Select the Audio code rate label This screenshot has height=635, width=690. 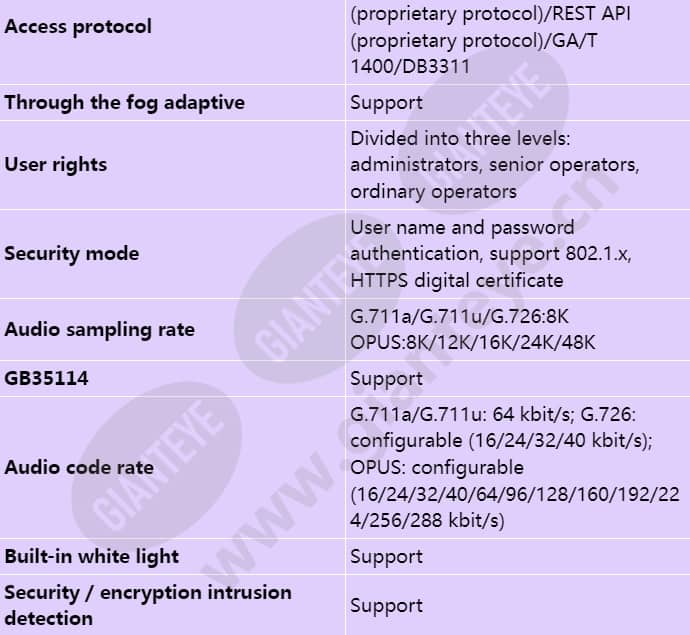tap(79, 467)
